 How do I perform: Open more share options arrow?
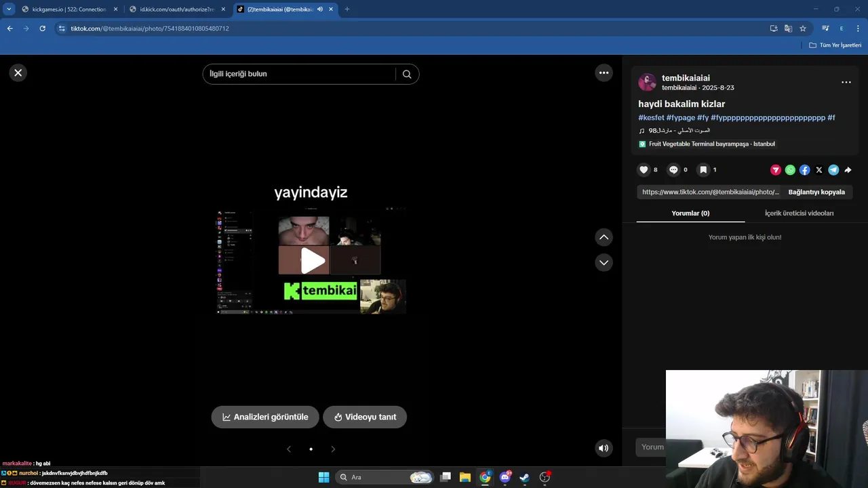(848, 170)
